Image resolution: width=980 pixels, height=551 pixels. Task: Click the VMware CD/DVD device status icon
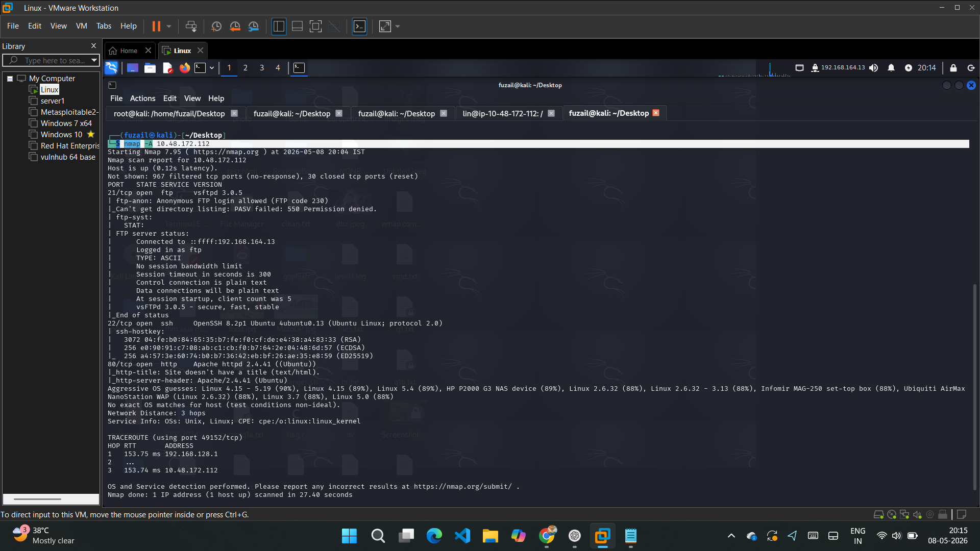892,514
